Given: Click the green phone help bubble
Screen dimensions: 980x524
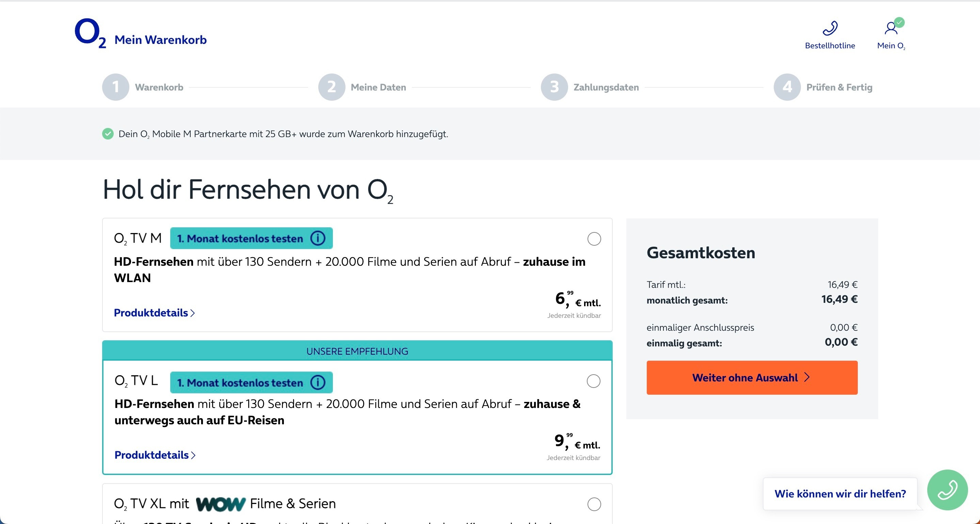Looking at the screenshot, I should coord(947,490).
